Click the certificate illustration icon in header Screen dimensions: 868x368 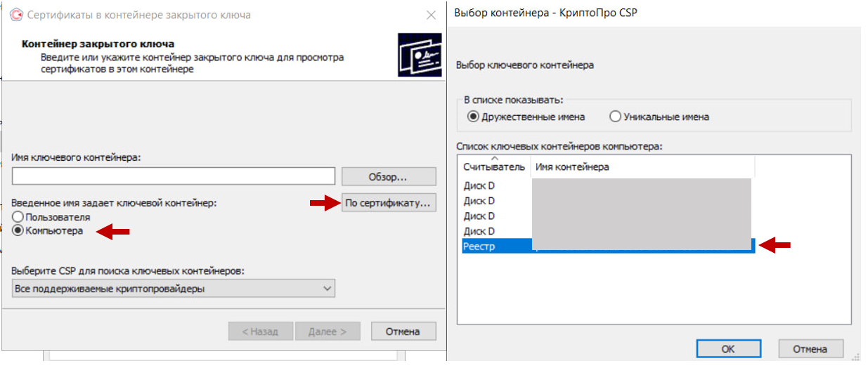420,54
